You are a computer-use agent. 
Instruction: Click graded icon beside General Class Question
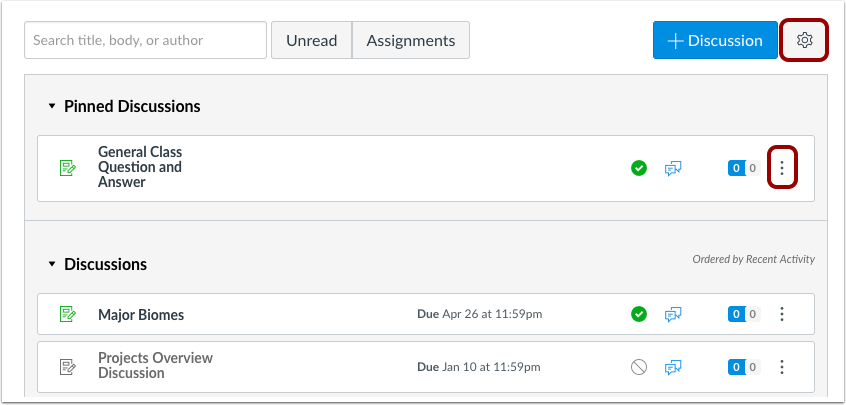pos(68,168)
